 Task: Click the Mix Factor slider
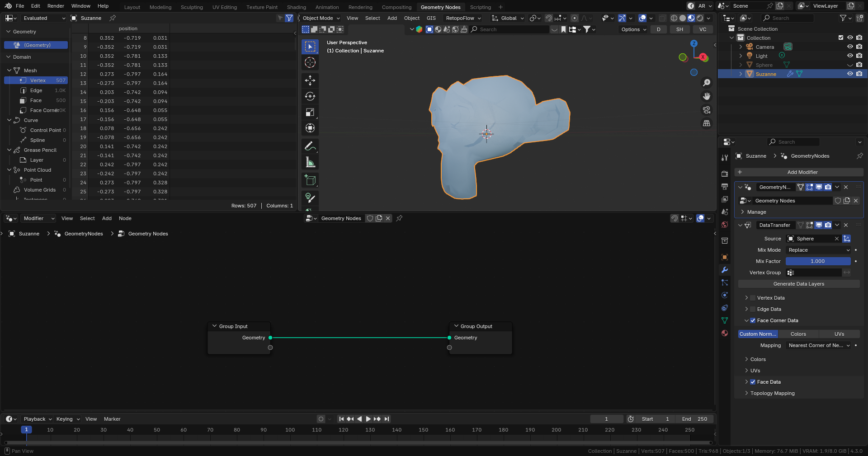pos(818,261)
